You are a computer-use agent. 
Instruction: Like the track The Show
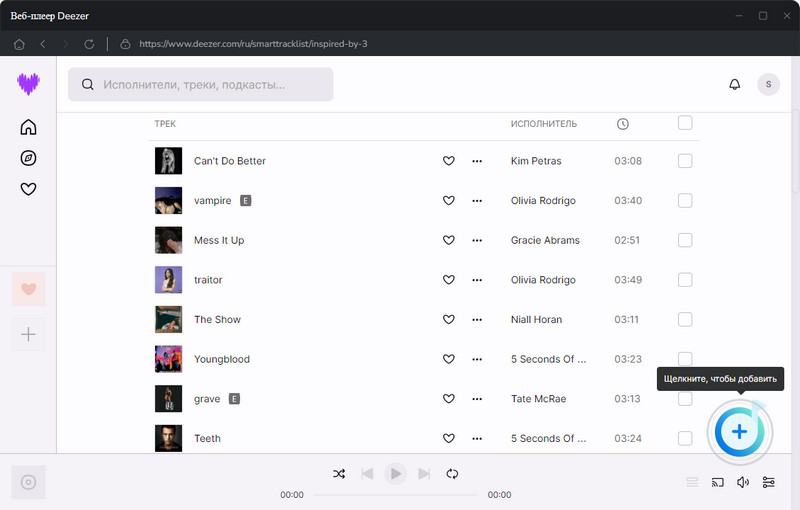[448, 320]
